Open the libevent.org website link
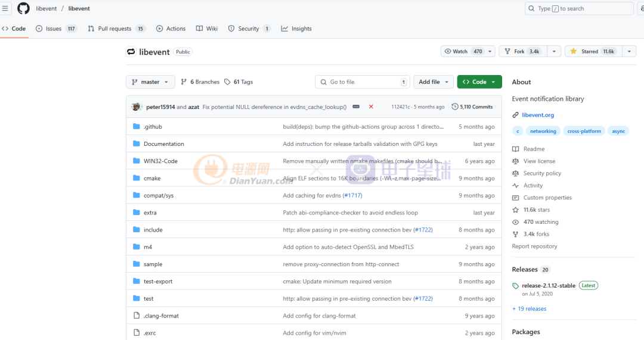 pyautogui.click(x=538, y=115)
